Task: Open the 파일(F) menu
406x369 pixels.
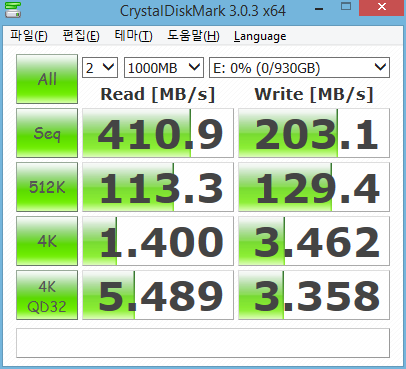Action: coord(29,36)
